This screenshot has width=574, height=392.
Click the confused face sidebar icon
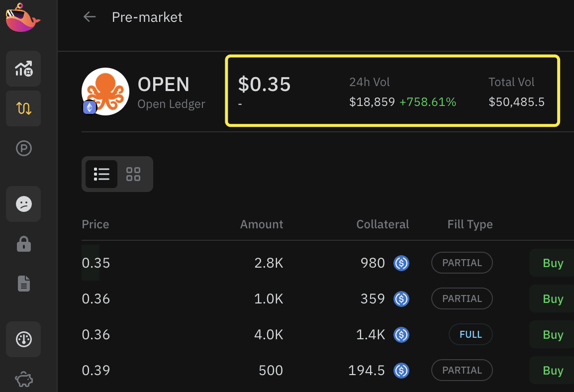coord(23,204)
